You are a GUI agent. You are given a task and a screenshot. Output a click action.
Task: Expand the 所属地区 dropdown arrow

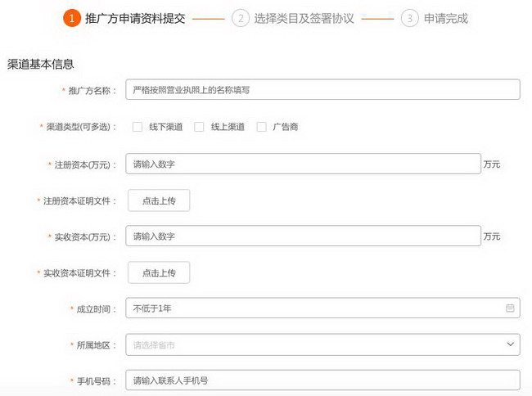tap(510, 344)
